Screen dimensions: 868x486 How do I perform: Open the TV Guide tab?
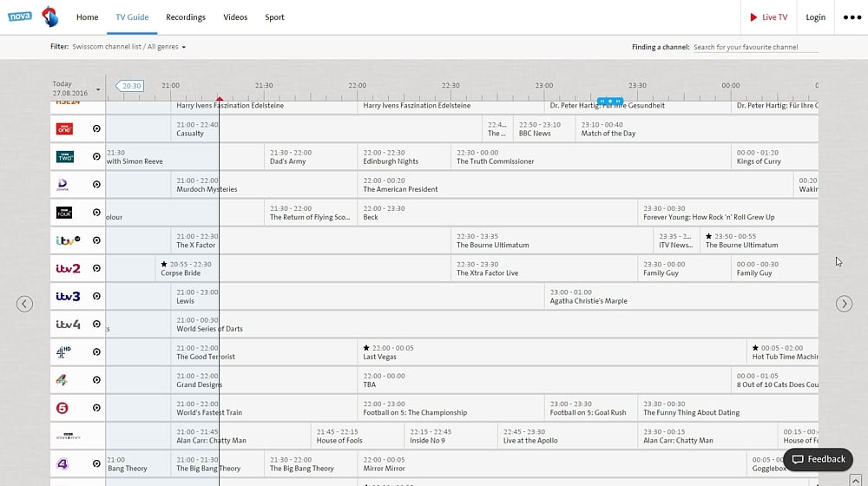point(132,17)
